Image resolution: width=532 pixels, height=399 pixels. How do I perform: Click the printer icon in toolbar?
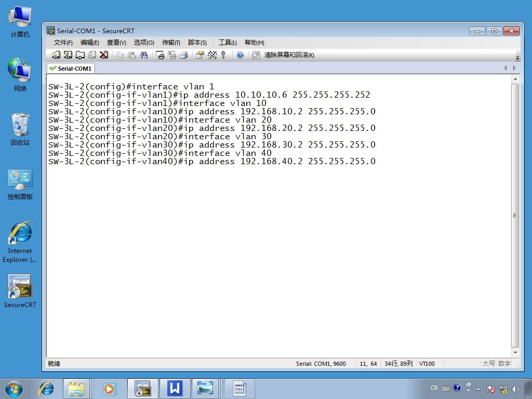pyautogui.click(x=184, y=55)
